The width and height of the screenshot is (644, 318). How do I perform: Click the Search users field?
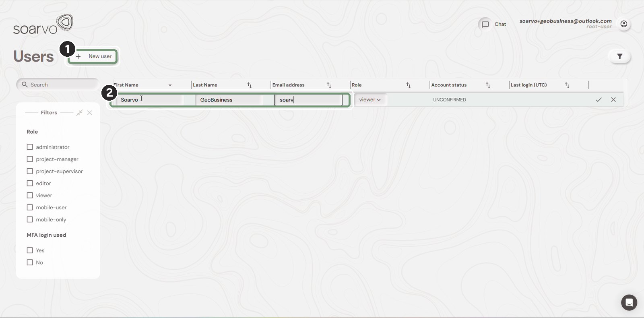pyautogui.click(x=58, y=85)
